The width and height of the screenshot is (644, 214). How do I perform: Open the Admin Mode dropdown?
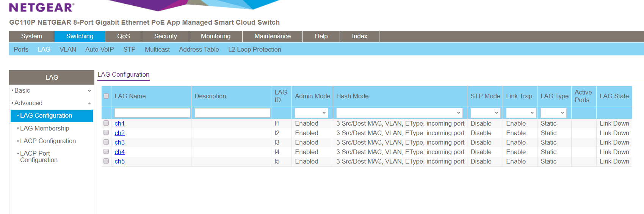tap(311, 113)
